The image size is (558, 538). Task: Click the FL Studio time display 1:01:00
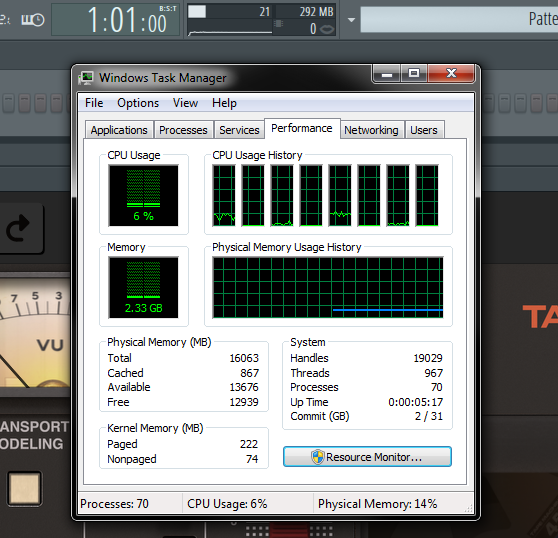[116, 20]
